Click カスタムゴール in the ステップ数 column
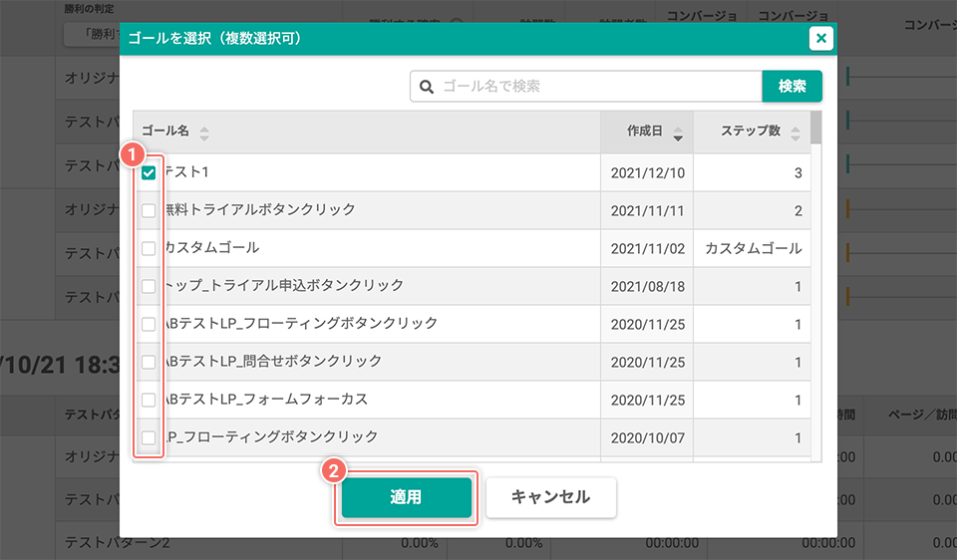Screen dimensions: 957x560 click(754, 249)
